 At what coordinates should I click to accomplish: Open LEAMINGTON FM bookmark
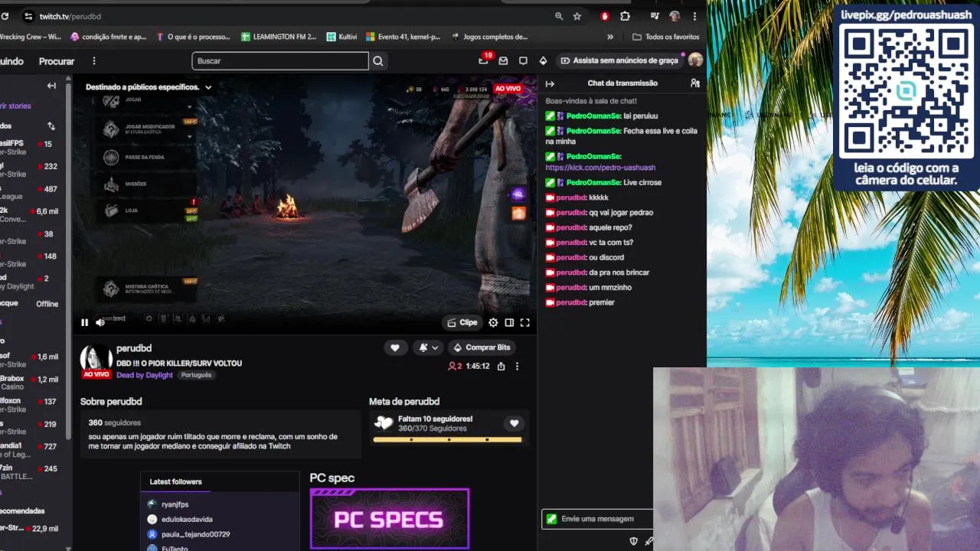pyautogui.click(x=279, y=37)
